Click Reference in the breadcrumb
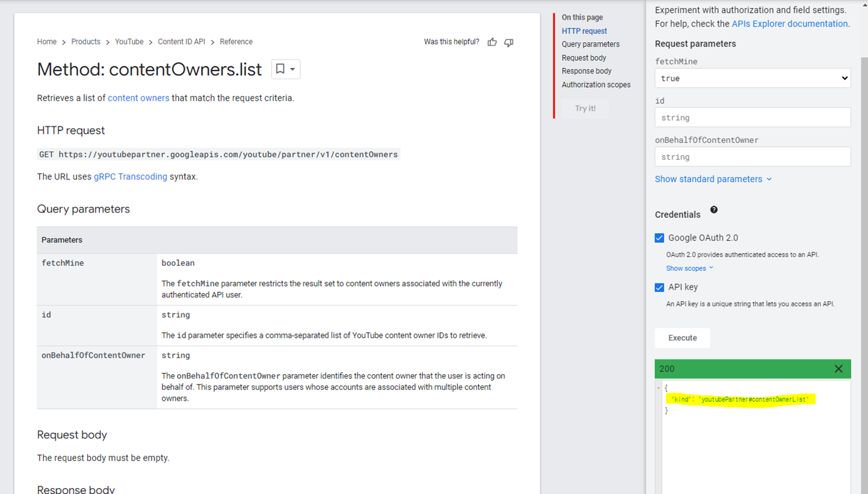Image resolution: width=868 pixels, height=494 pixels. pos(236,42)
